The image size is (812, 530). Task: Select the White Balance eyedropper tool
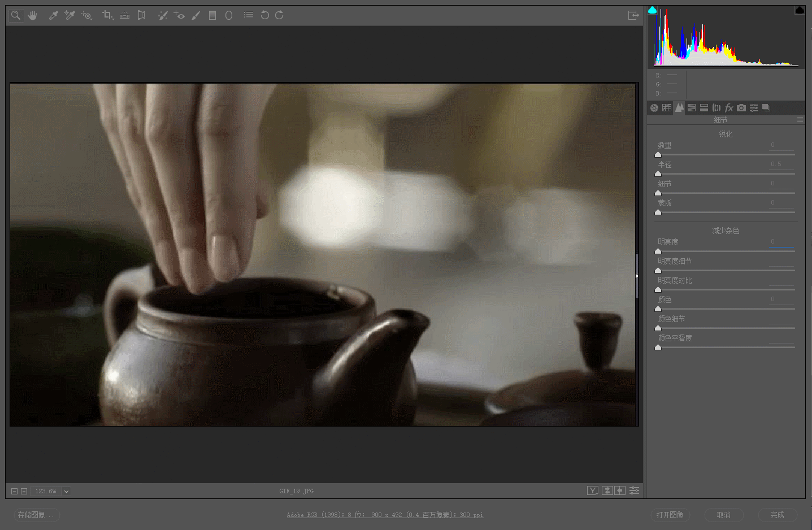pyautogui.click(x=53, y=15)
